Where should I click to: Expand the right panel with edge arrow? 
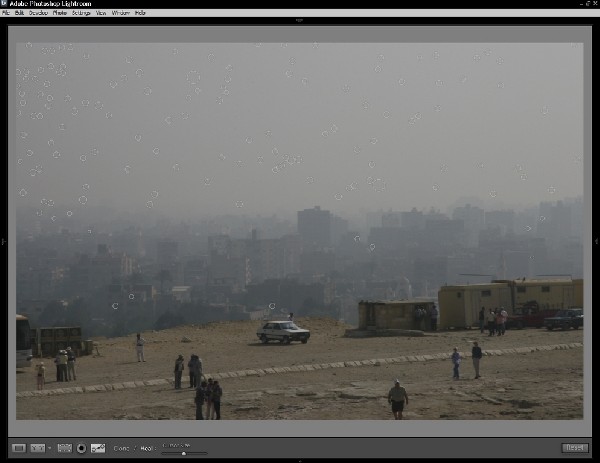[596, 241]
